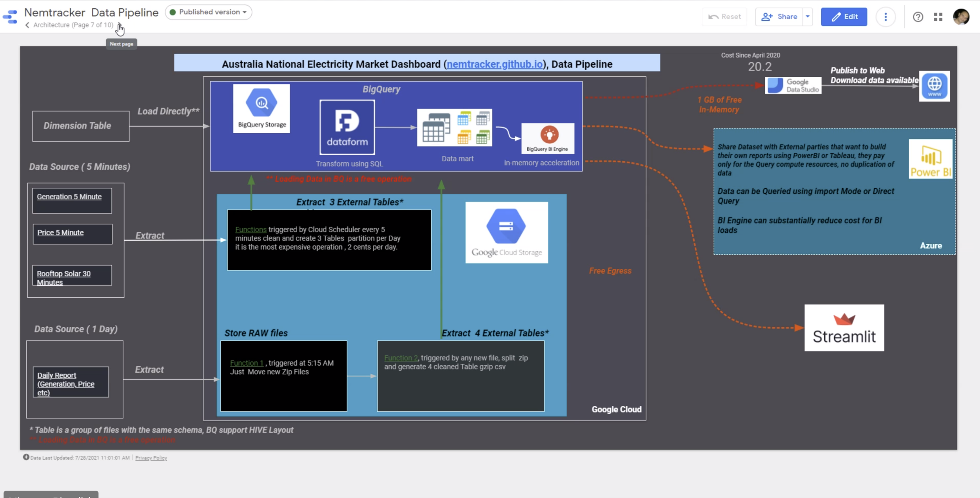Click the user account avatar

click(961, 17)
